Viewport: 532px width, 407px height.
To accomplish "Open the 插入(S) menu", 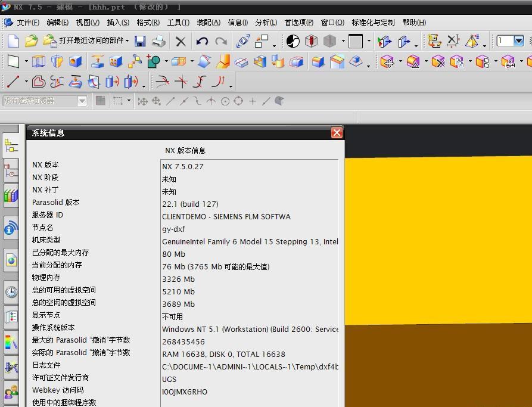I will (118, 23).
